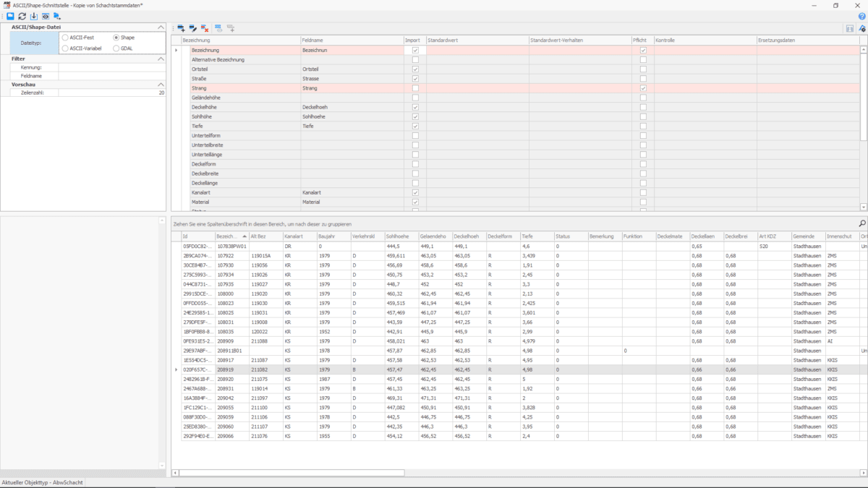This screenshot has height=488, width=868.
Task: Click the preview cell '107922'
Action: 232,255
